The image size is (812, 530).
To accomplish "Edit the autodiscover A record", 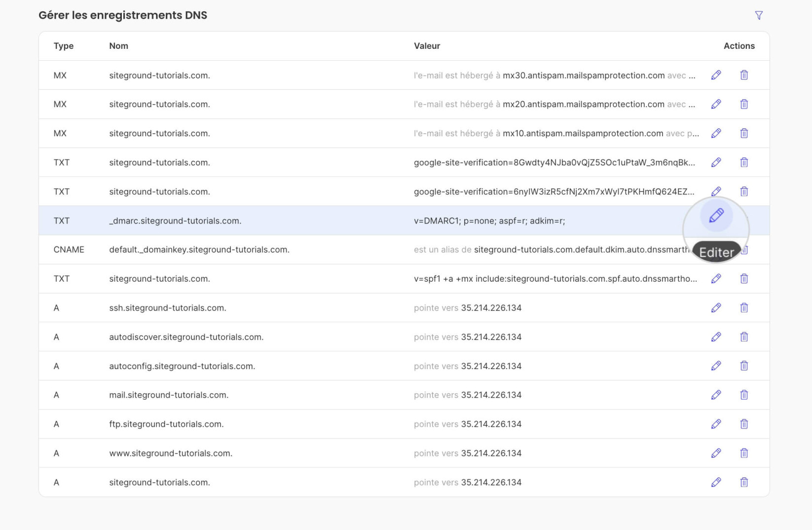I will 716,337.
